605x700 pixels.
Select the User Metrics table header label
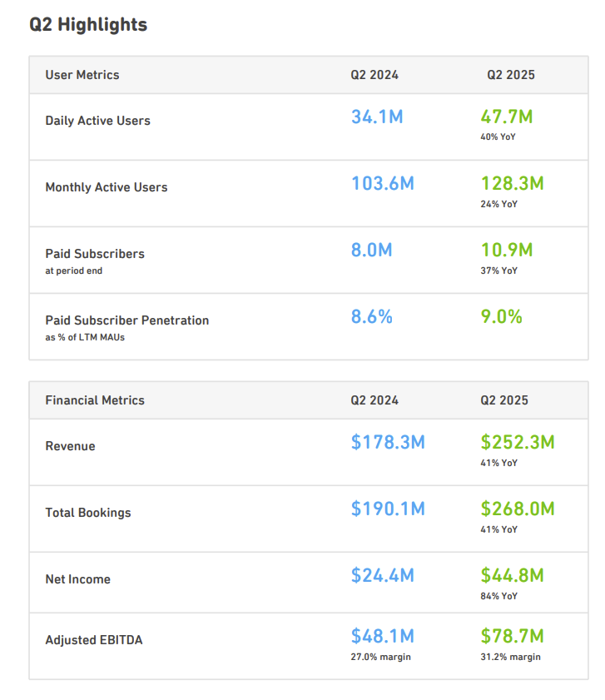pyautogui.click(x=82, y=75)
